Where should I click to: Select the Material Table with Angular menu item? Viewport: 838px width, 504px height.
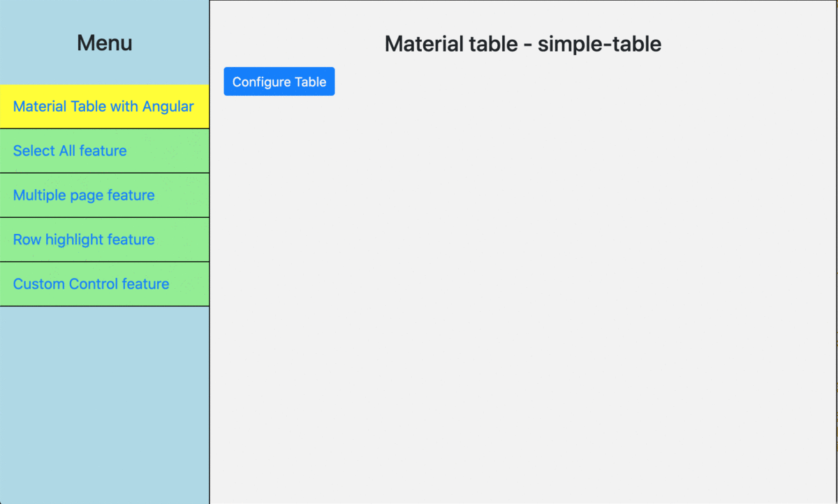[103, 106]
